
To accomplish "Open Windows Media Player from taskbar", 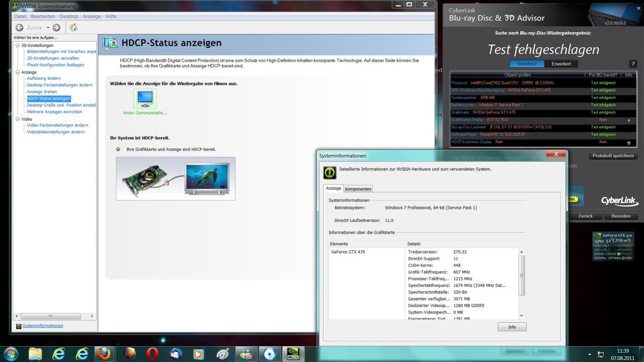I will point(199,354).
